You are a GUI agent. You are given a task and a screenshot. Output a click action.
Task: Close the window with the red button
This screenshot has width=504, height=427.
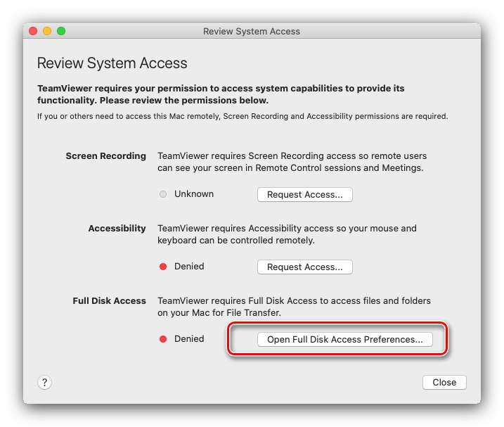click(x=33, y=31)
